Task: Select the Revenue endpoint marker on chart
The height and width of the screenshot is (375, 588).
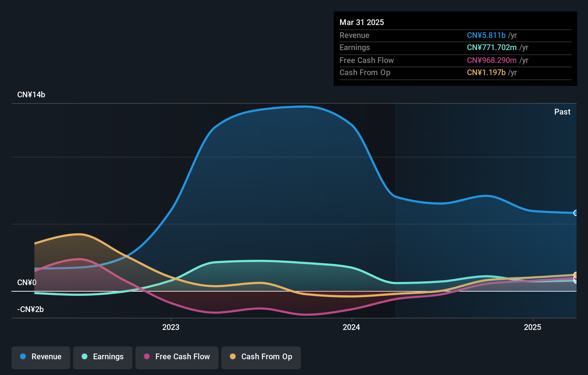Action: 576,213
